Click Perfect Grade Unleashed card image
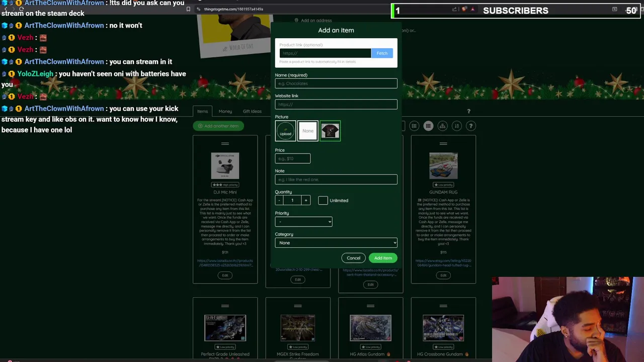644x362 pixels. click(x=225, y=328)
